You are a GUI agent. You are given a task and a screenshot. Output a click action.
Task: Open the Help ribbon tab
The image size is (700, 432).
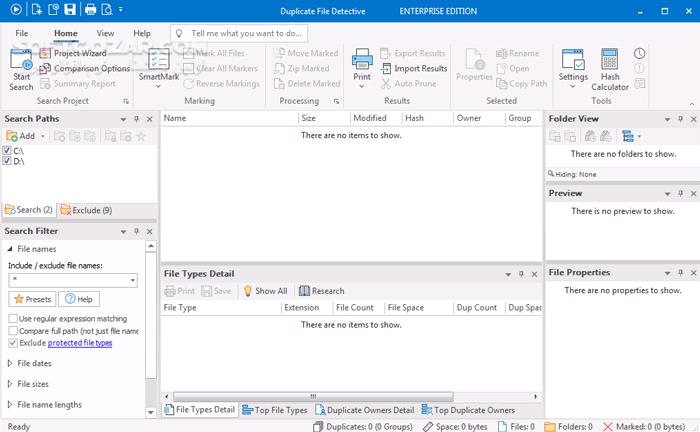pyautogui.click(x=142, y=33)
